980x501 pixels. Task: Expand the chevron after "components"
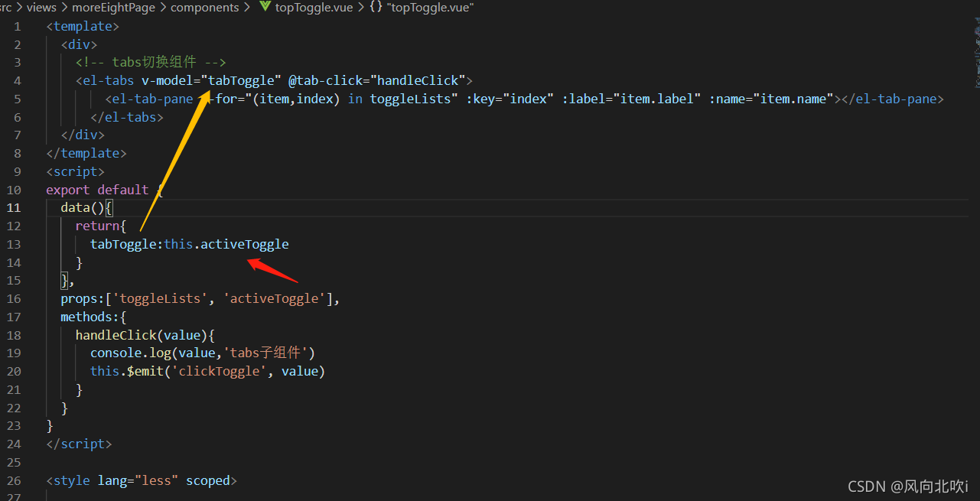point(248,8)
